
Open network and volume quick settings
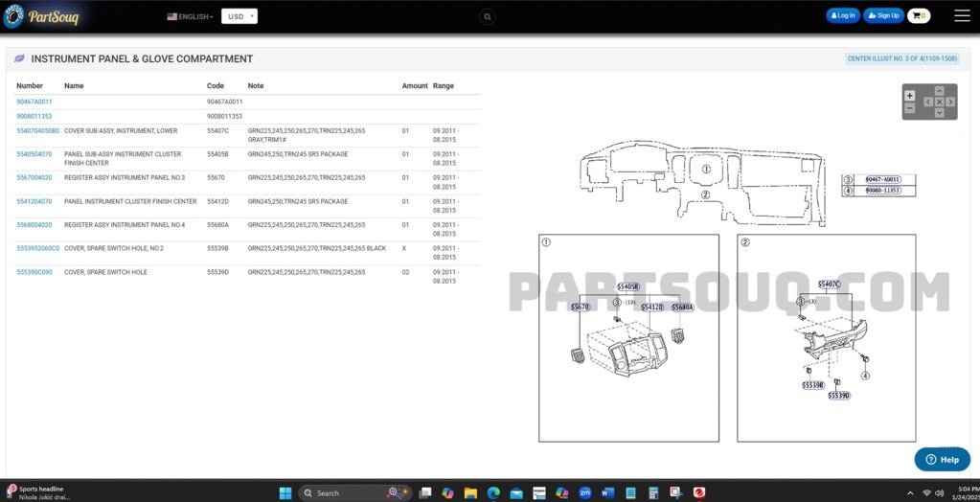932,492
